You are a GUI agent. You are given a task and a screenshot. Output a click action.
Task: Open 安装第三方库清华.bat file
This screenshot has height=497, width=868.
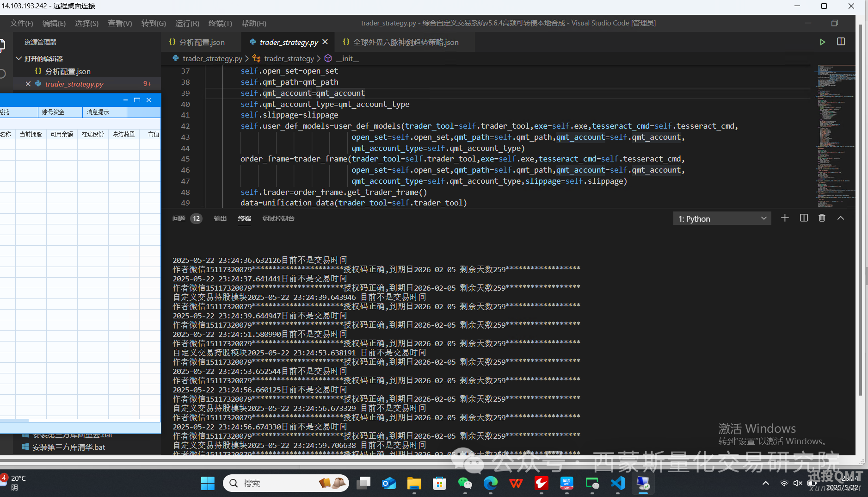[x=68, y=447]
